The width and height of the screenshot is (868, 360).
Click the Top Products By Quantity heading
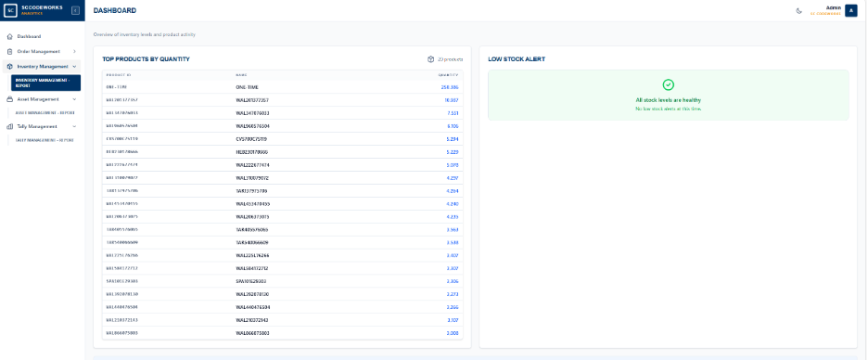147,58
